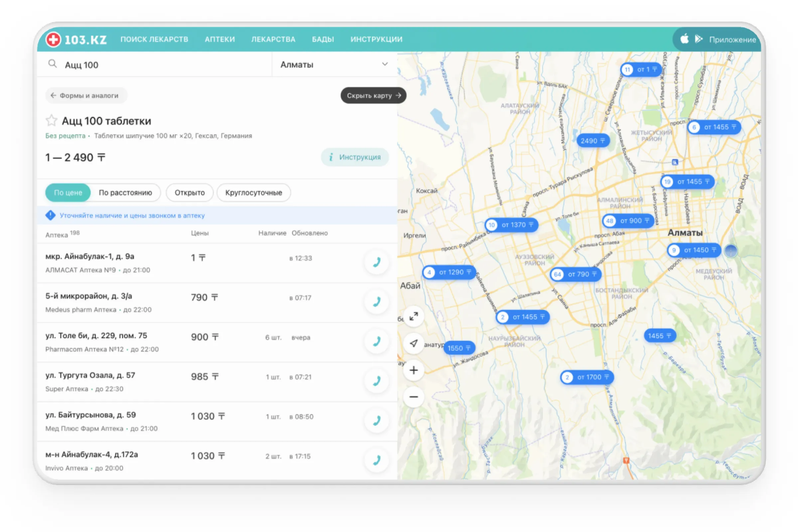Click the 103.KZ red cross logo

[x=53, y=39]
